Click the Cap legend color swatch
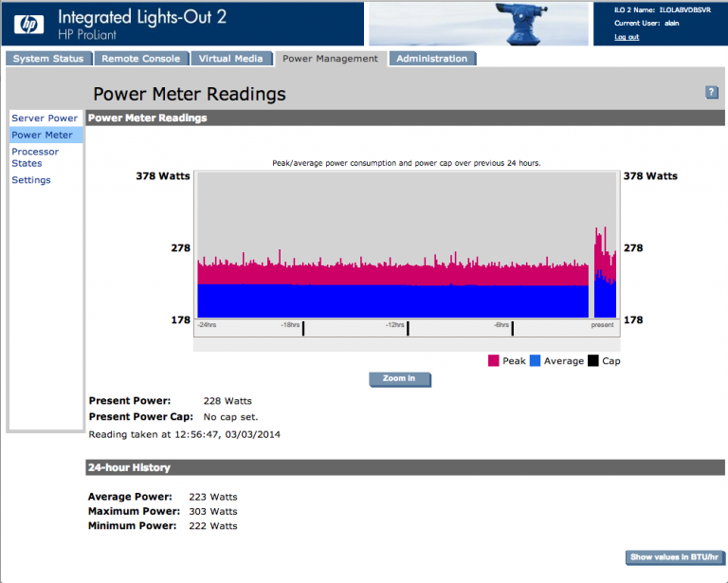The width and height of the screenshot is (728, 583). coord(592,360)
